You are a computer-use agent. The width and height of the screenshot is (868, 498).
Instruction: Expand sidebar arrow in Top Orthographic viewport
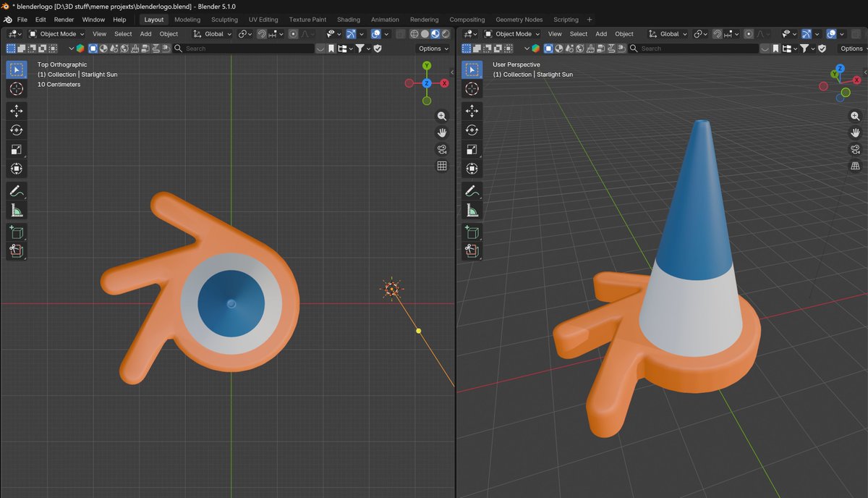click(x=451, y=72)
